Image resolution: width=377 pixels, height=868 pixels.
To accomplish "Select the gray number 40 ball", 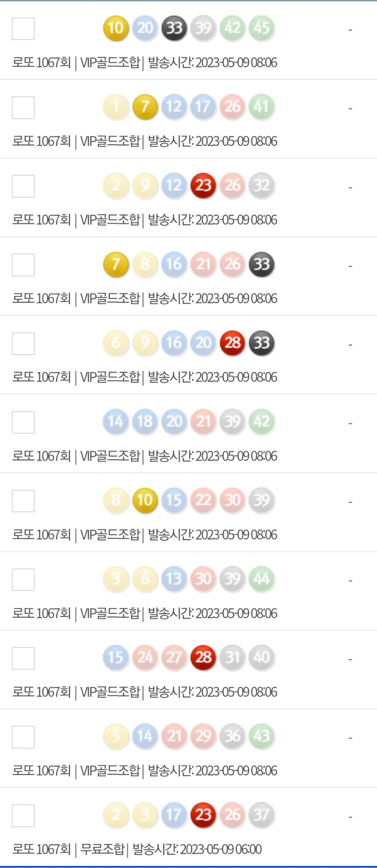I will tap(262, 658).
